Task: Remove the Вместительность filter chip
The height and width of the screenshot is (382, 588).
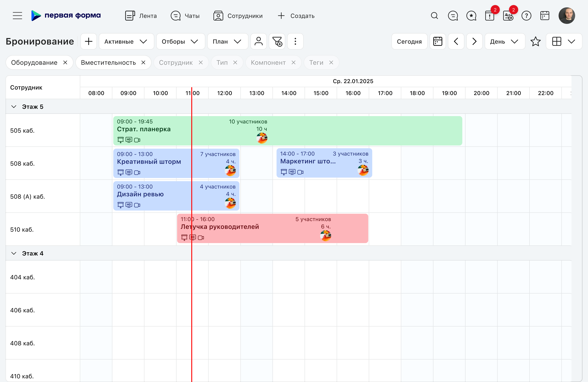Action: point(143,62)
